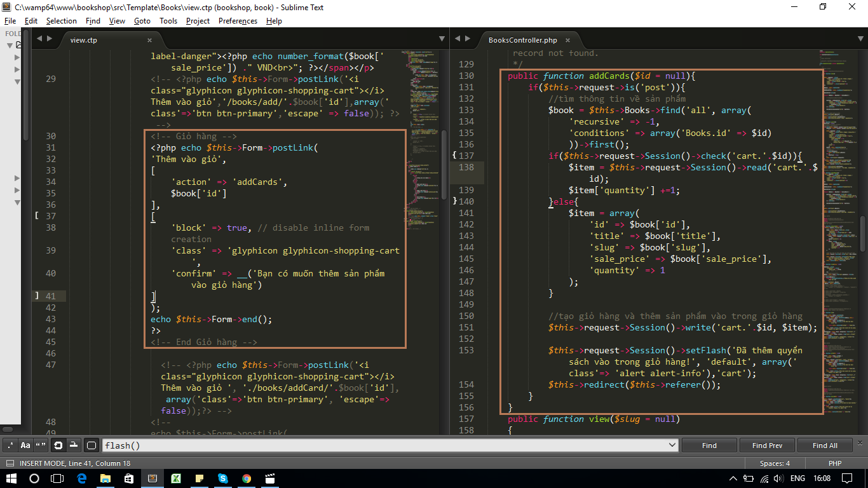Image resolution: width=868 pixels, height=488 pixels.
Task: Click the Find All button
Action: tap(825, 445)
